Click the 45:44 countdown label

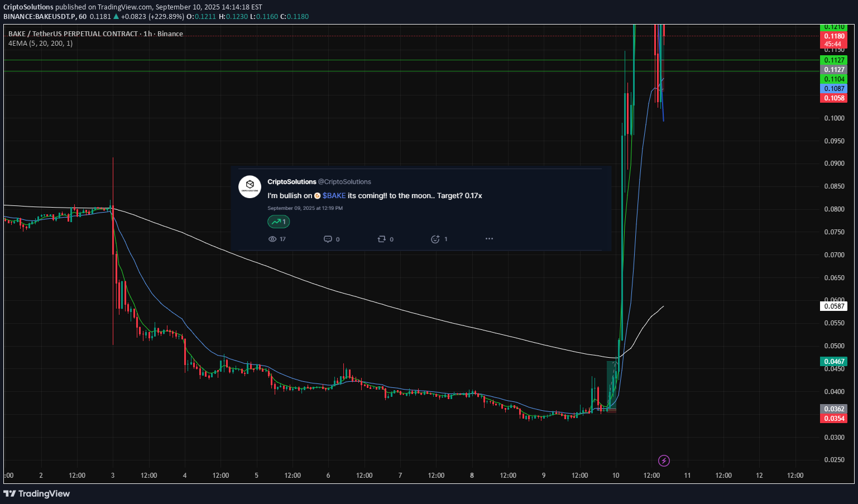833,44
